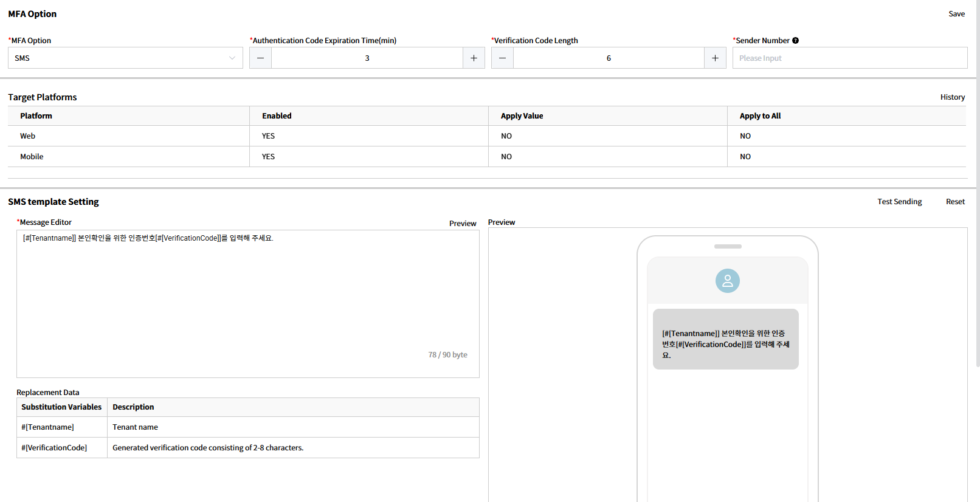Click the #[VerificationCode] substitution variable
Viewport: 980px width, 502px height.
click(54, 448)
